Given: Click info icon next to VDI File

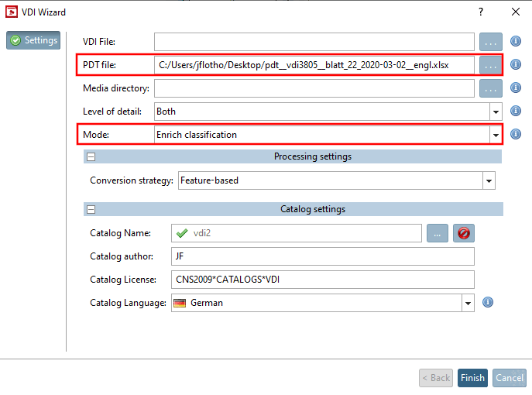Looking at the screenshot, I should [516, 42].
